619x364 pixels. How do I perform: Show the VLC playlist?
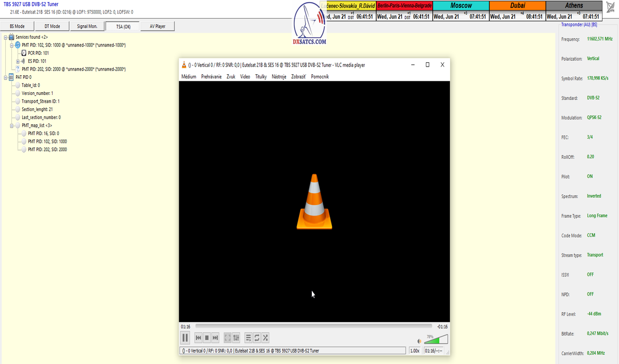point(248,338)
